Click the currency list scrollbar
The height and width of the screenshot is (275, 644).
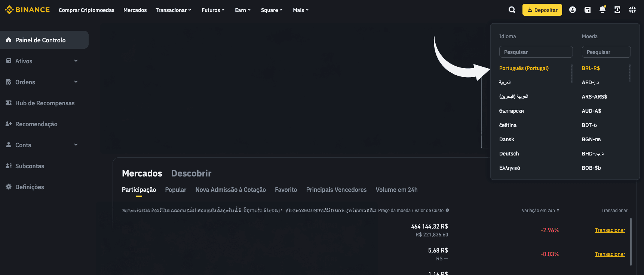pos(630,73)
